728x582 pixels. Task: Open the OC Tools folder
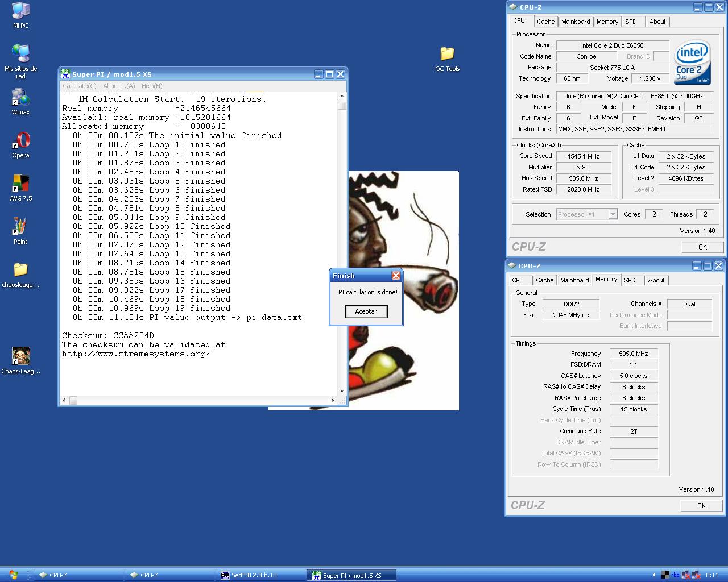click(x=448, y=59)
